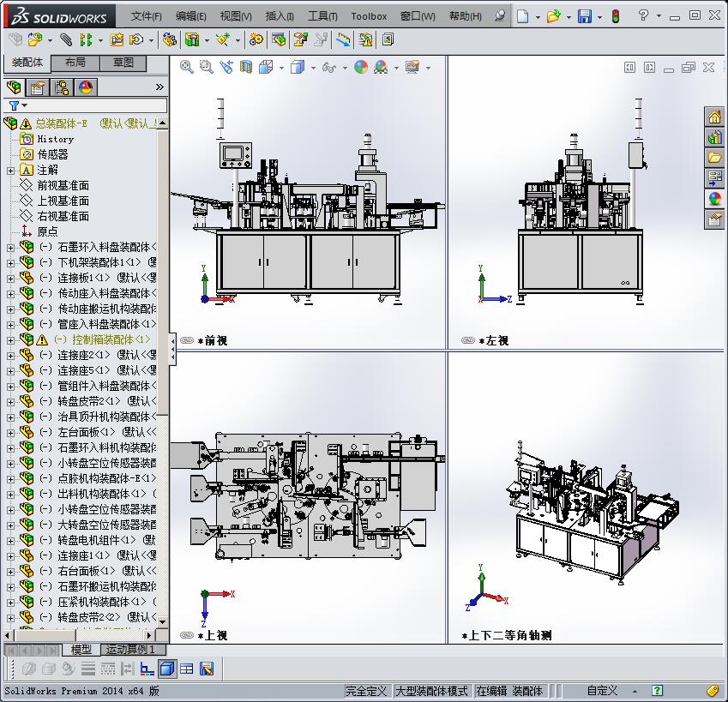728x702 pixels.
Task: Open the filter dropdown arrow in feature tree
Action: tap(25, 105)
